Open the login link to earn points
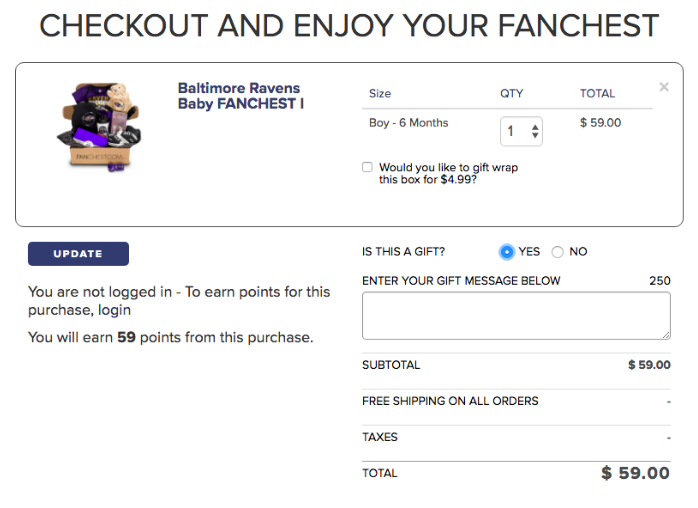This screenshot has height=508, width=698. (114, 310)
